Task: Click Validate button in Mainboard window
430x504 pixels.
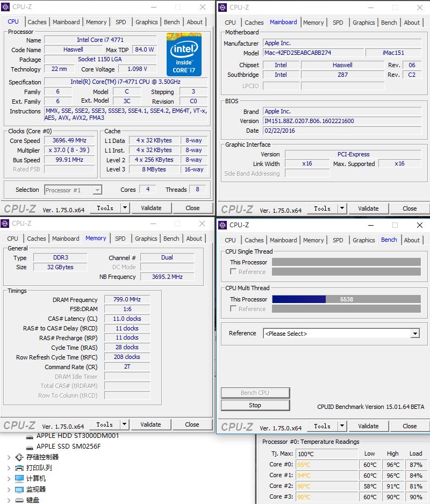Action: tap(368, 208)
